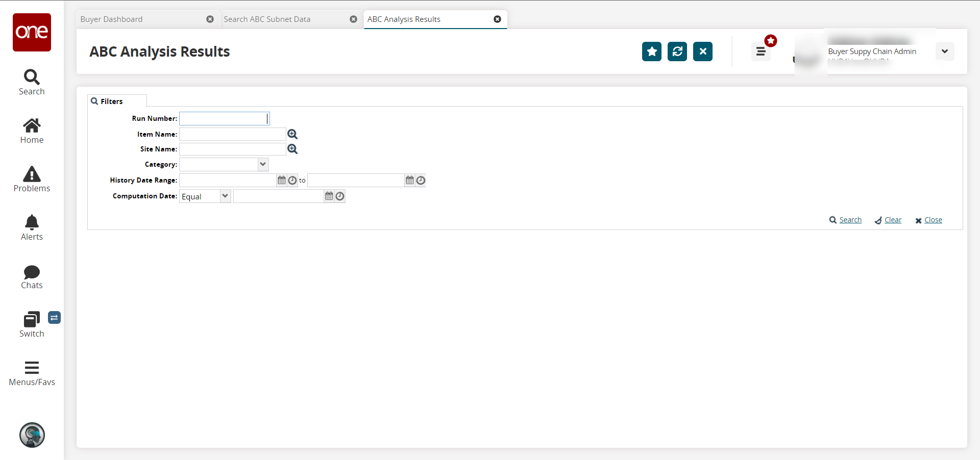The width and height of the screenshot is (980, 460).
Task: Open Search from the sidebar
Action: tap(32, 82)
